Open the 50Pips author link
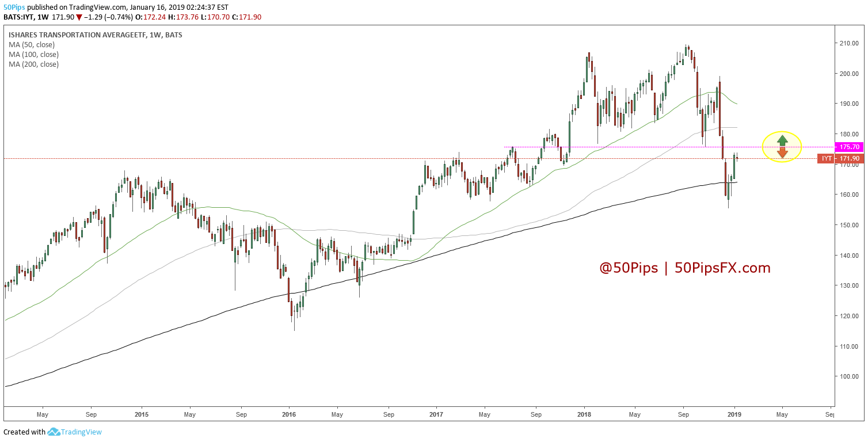The width and height of the screenshot is (868, 442). coord(14,7)
